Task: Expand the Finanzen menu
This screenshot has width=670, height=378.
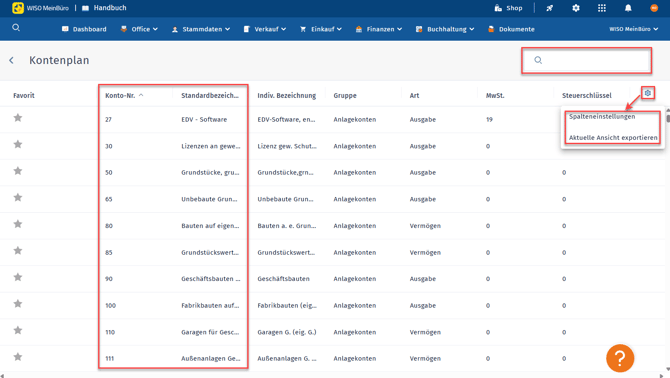Action: click(379, 29)
